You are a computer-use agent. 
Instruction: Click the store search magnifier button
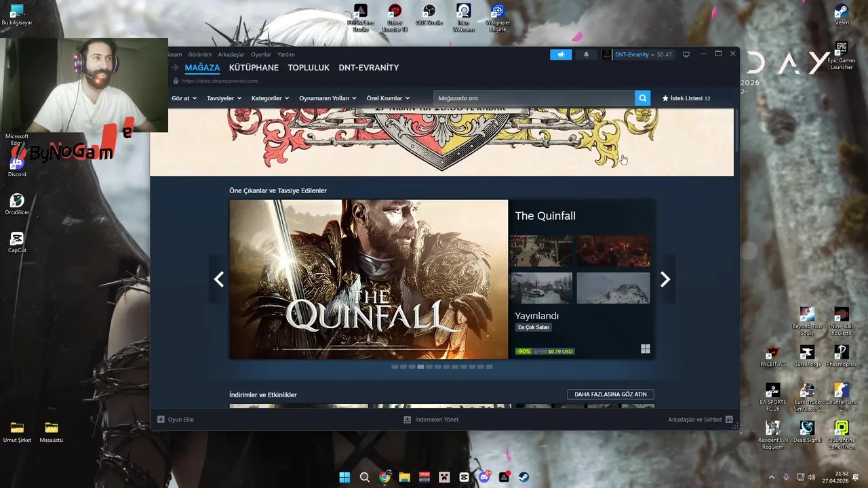pyautogui.click(x=642, y=98)
